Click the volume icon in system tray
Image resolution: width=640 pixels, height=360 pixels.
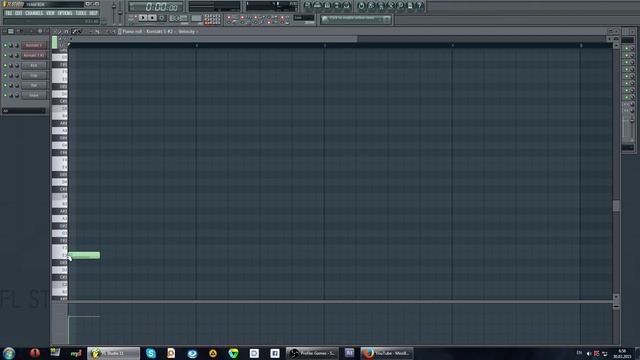click(589, 353)
